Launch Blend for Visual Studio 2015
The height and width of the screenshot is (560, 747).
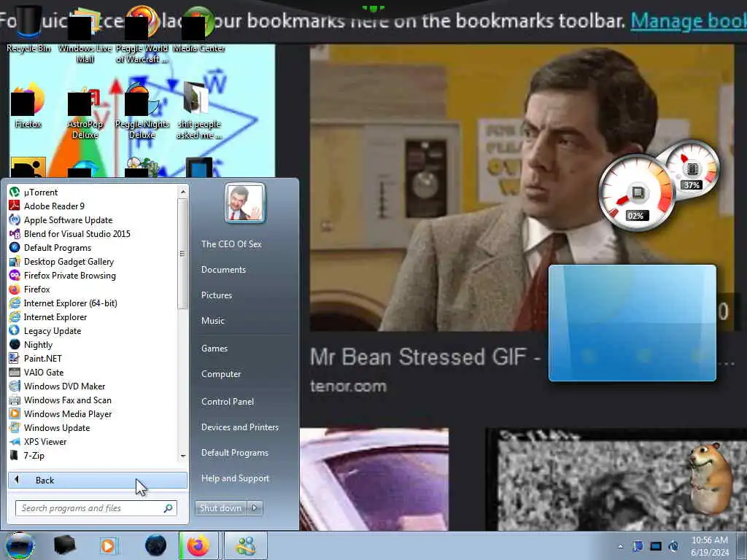pyautogui.click(x=69, y=234)
